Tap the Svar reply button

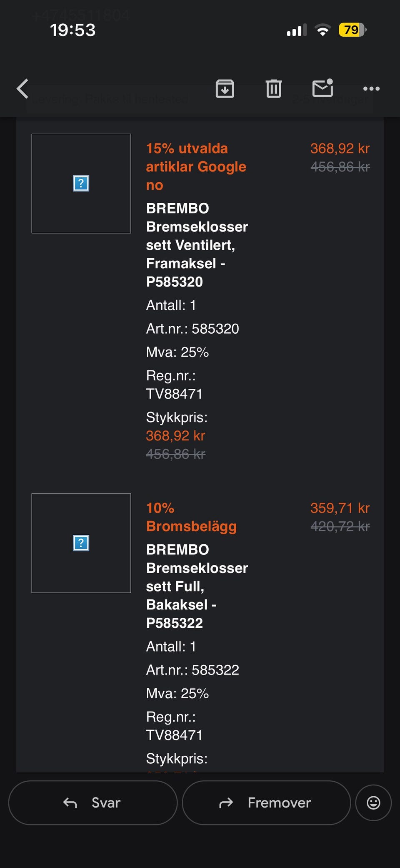(x=92, y=803)
